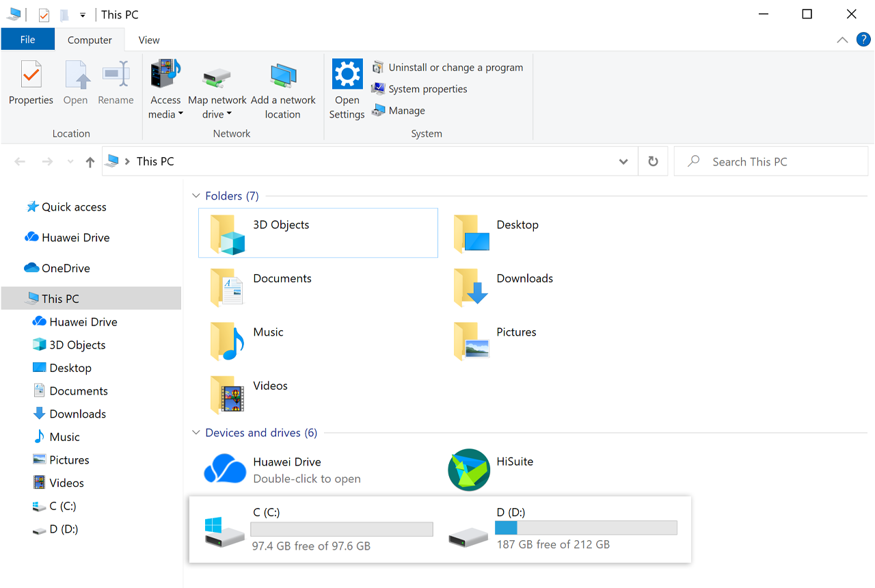875x588 pixels.
Task: Click the Up directory arrow
Action: 90,162
